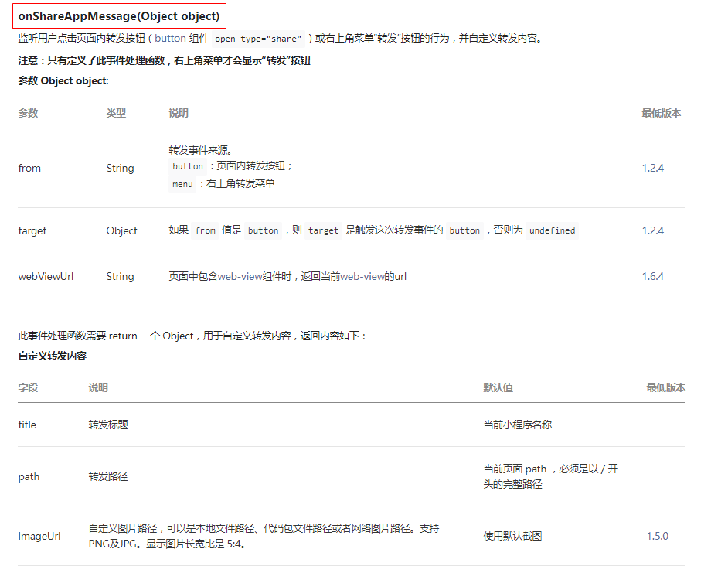The height and width of the screenshot is (573, 728).
Task: Click the 字段 column header
Action: [x=28, y=387]
